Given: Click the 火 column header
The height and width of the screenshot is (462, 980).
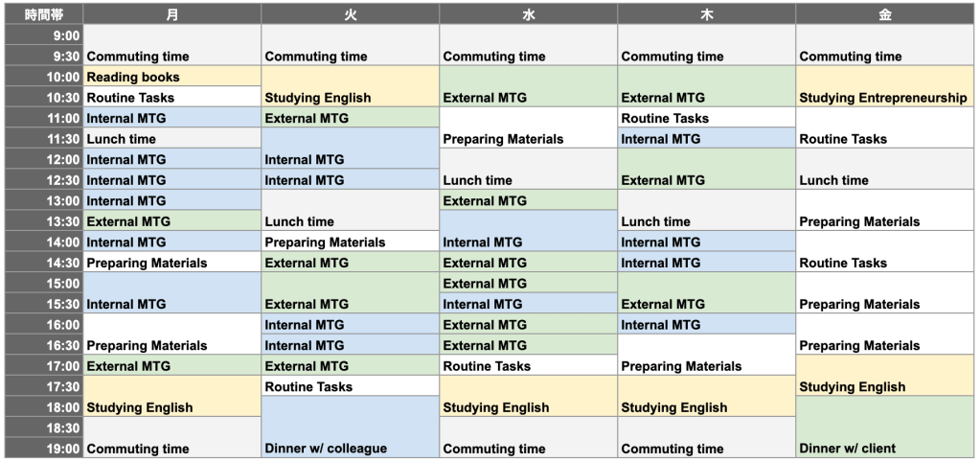Looking at the screenshot, I should (350, 14).
